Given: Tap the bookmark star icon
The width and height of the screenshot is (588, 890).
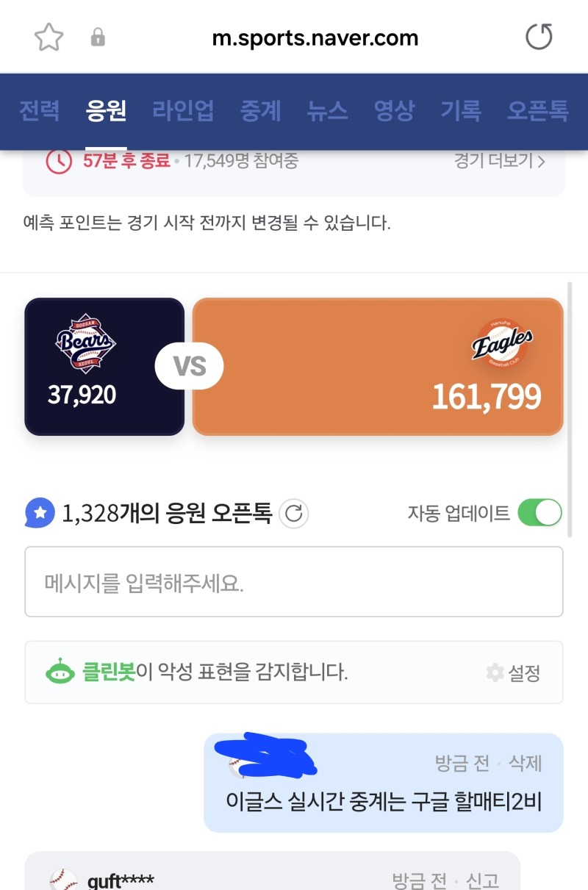Looking at the screenshot, I should pyautogui.click(x=49, y=37).
